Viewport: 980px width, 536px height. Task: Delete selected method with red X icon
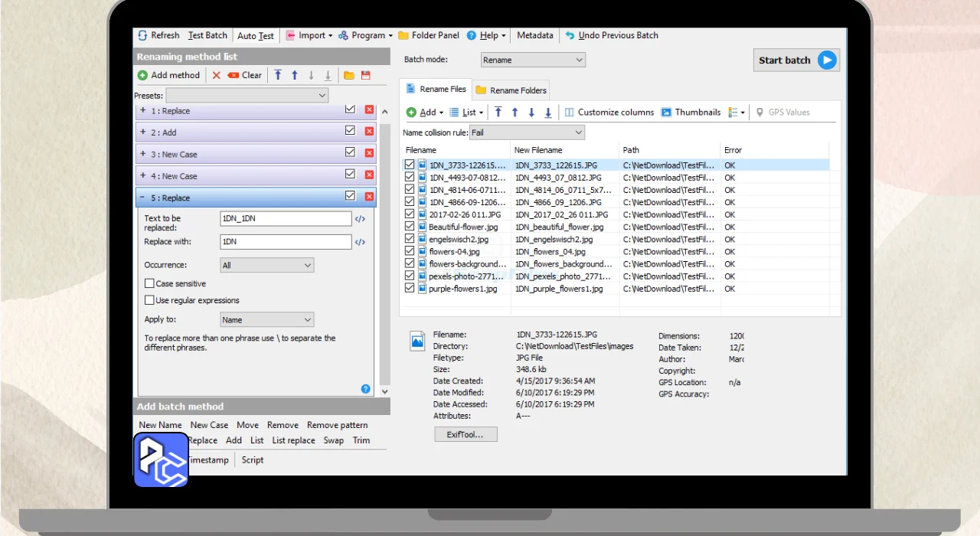tap(216, 75)
